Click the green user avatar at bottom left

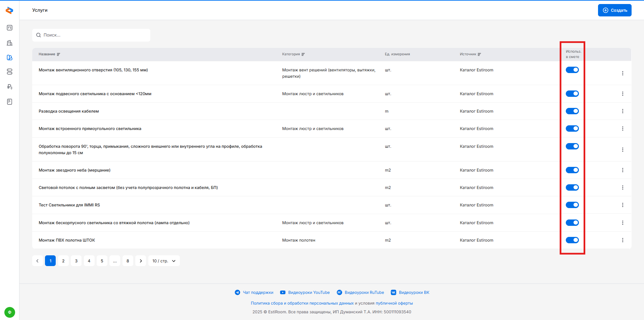[10, 312]
